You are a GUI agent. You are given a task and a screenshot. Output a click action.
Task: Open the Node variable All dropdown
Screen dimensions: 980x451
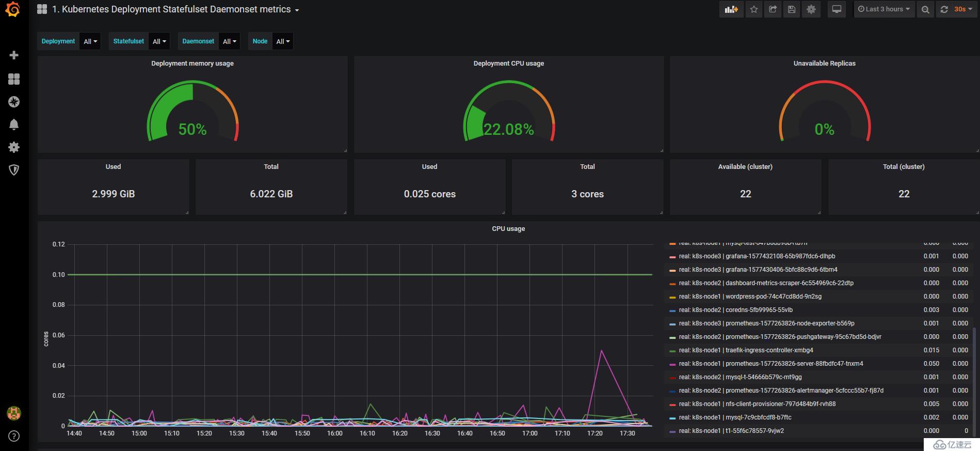pos(283,41)
